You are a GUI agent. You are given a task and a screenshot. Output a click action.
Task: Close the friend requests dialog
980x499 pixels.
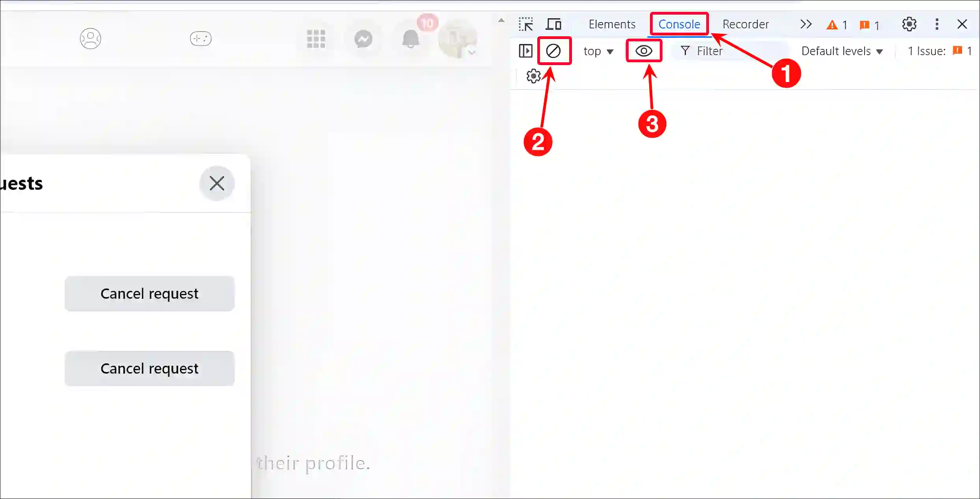(x=216, y=183)
